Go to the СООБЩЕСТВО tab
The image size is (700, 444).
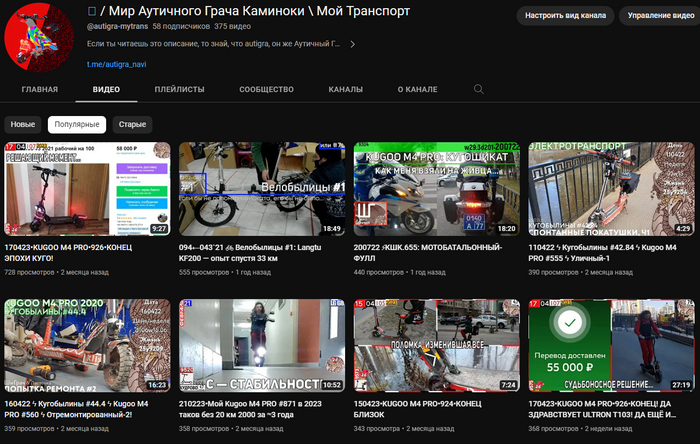click(266, 89)
